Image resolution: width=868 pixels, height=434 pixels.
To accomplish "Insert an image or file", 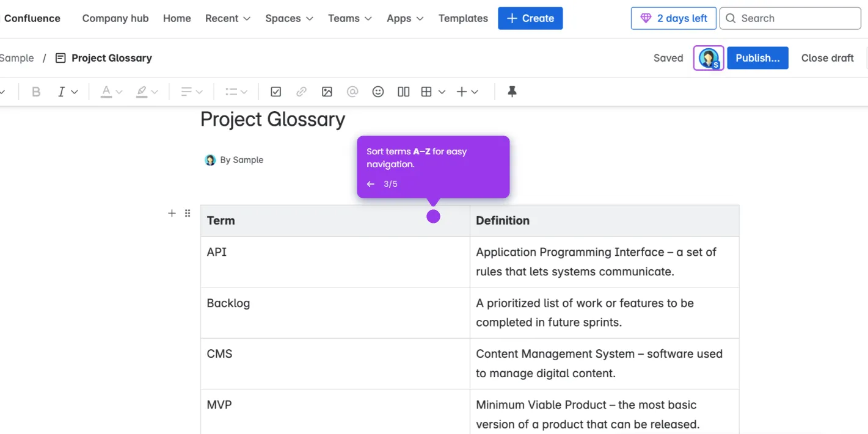I will click(x=327, y=92).
